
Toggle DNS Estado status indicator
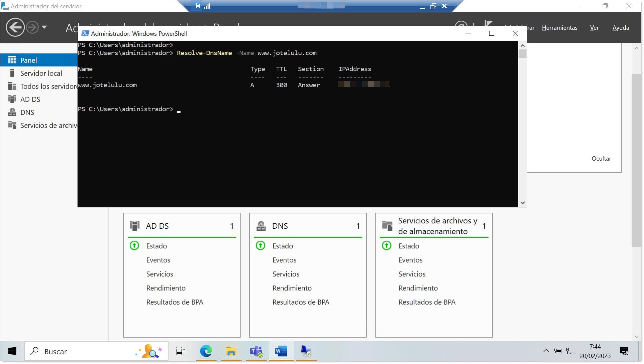pyautogui.click(x=260, y=245)
